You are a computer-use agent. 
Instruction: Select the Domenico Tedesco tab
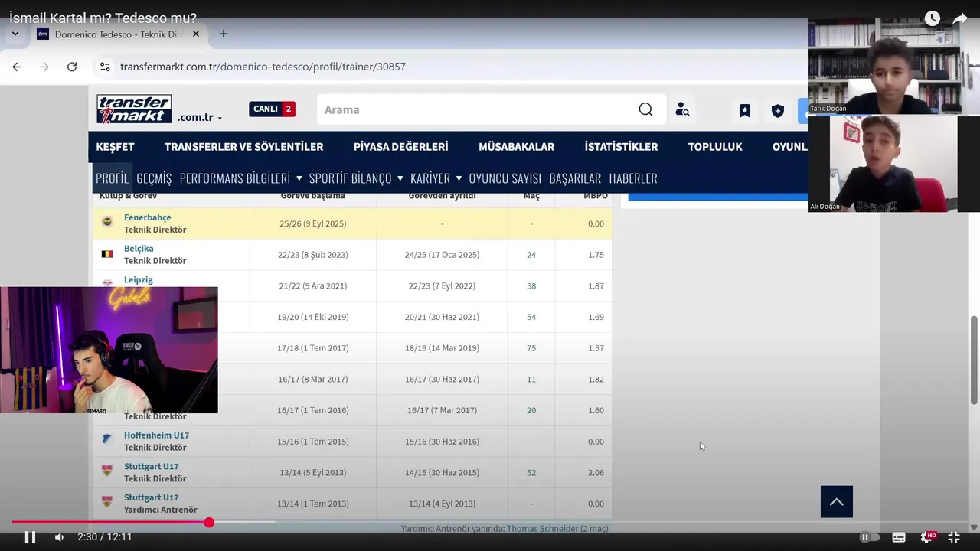click(118, 34)
